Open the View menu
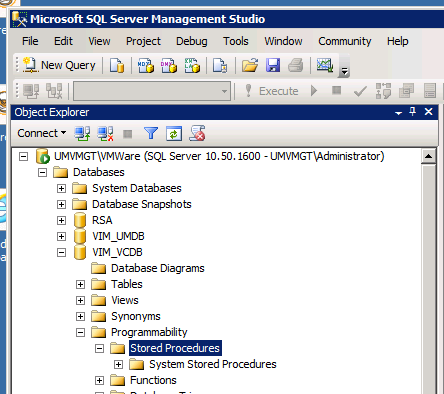The image size is (444, 394). [x=99, y=41]
